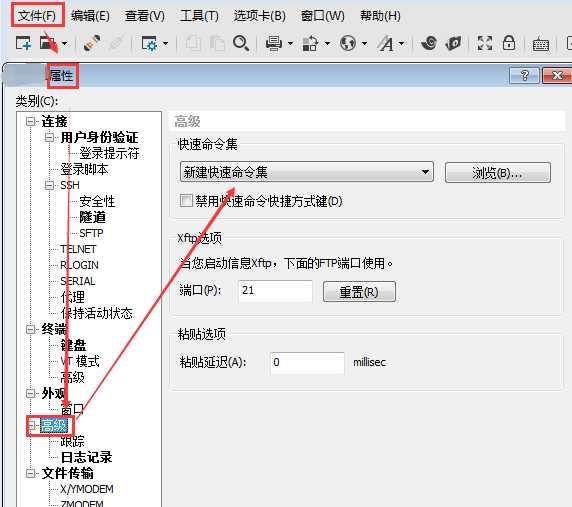Click the Find magnifier icon
The image size is (572, 507).
tap(241, 43)
